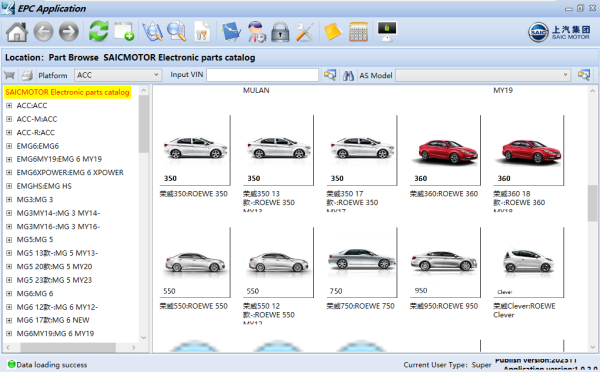
Task: Open the Platform ACC dropdown
Action: [x=118, y=75]
